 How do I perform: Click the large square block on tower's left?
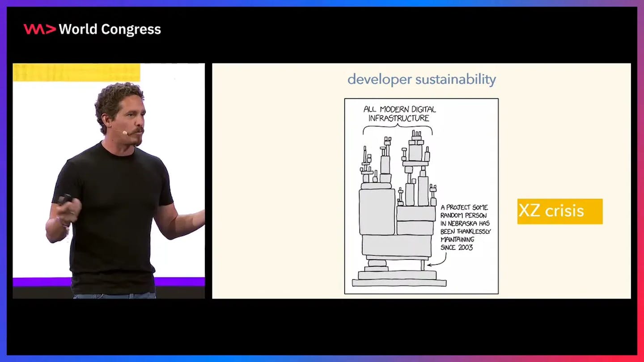(377, 211)
